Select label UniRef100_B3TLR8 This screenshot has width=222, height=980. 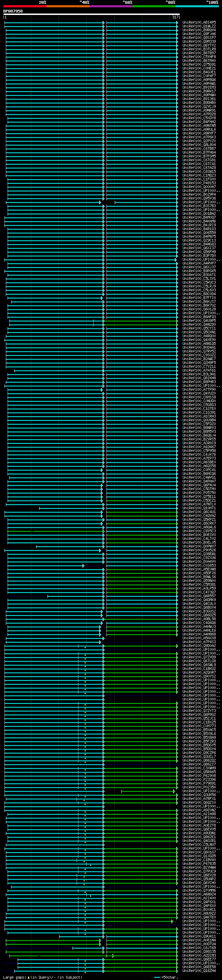199,49
